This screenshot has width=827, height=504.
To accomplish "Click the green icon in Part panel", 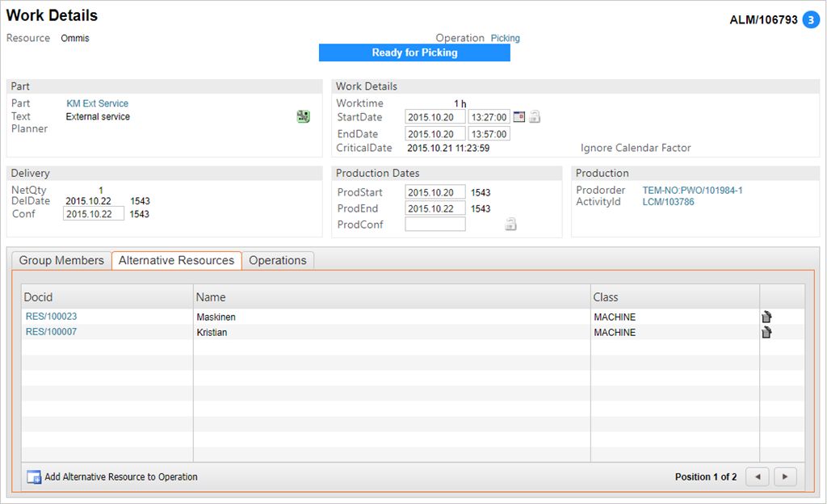I will [x=303, y=117].
